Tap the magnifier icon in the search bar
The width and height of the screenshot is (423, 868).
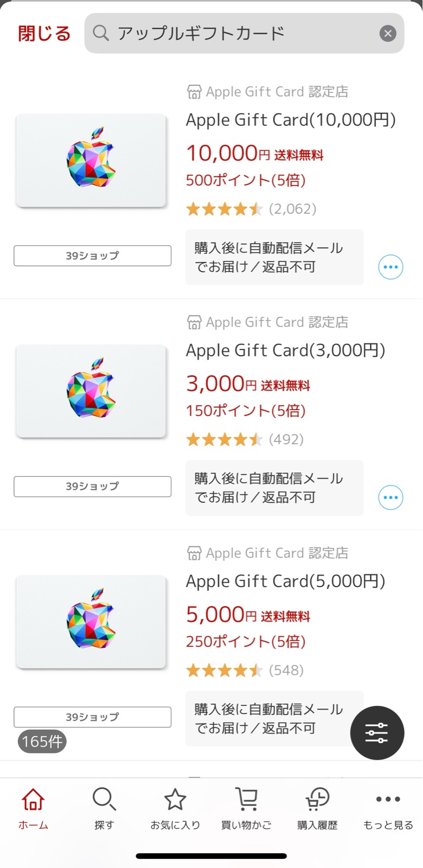[101, 33]
